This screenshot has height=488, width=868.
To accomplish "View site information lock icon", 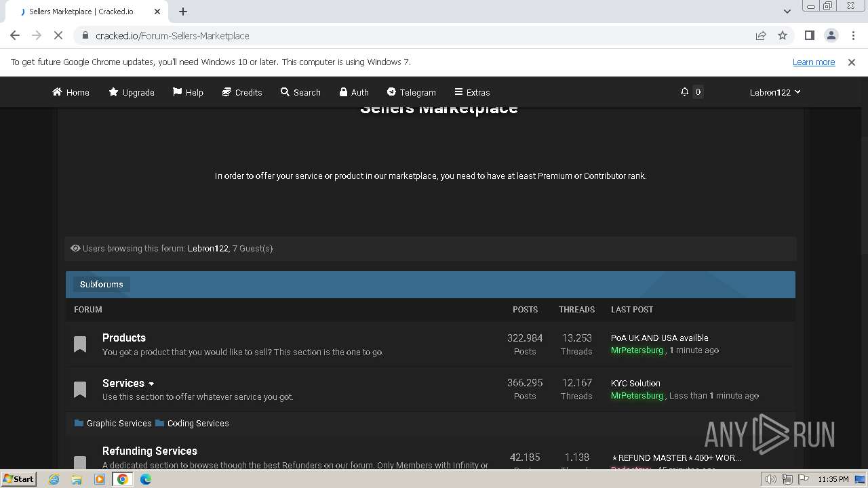I will click(x=85, y=35).
